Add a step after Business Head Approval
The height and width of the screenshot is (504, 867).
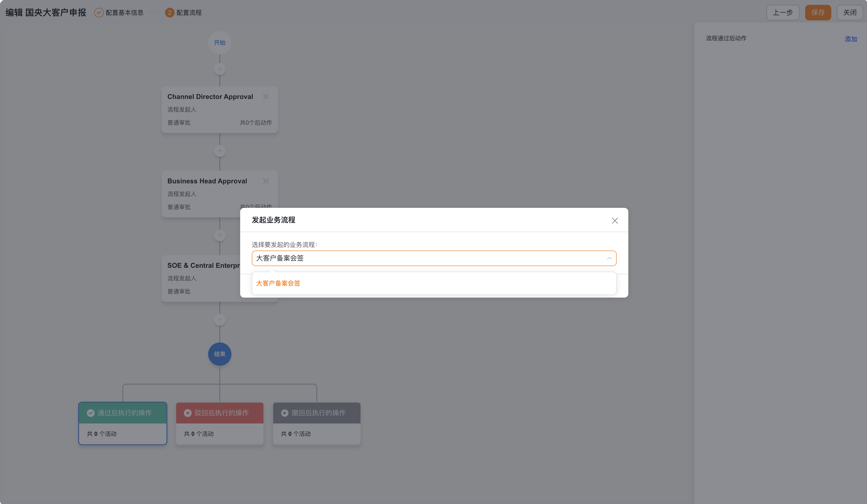220,235
